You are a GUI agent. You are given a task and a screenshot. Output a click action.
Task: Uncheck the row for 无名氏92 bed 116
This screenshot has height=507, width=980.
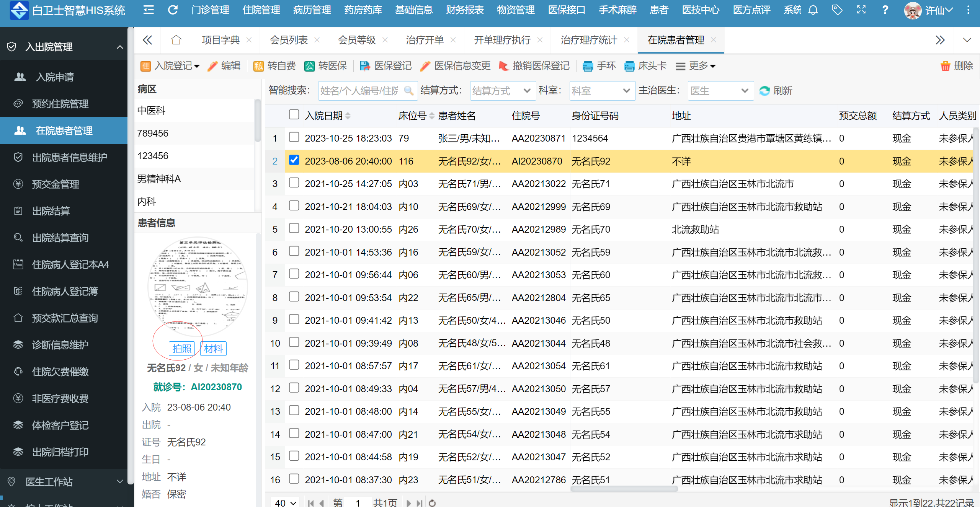pyautogui.click(x=294, y=160)
